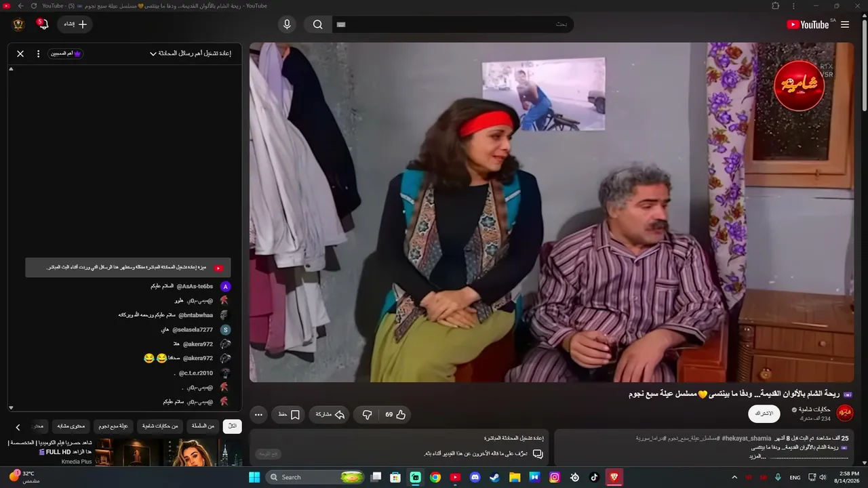Focus the YouTube search box
The width and height of the screenshot is (868, 488).
pos(453,24)
